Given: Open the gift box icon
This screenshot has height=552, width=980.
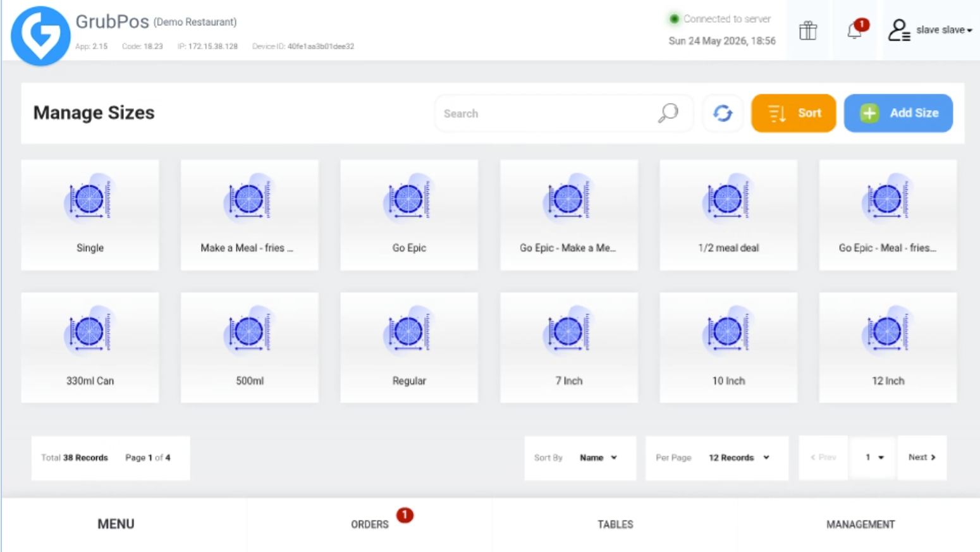Looking at the screenshot, I should click(808, 30).
